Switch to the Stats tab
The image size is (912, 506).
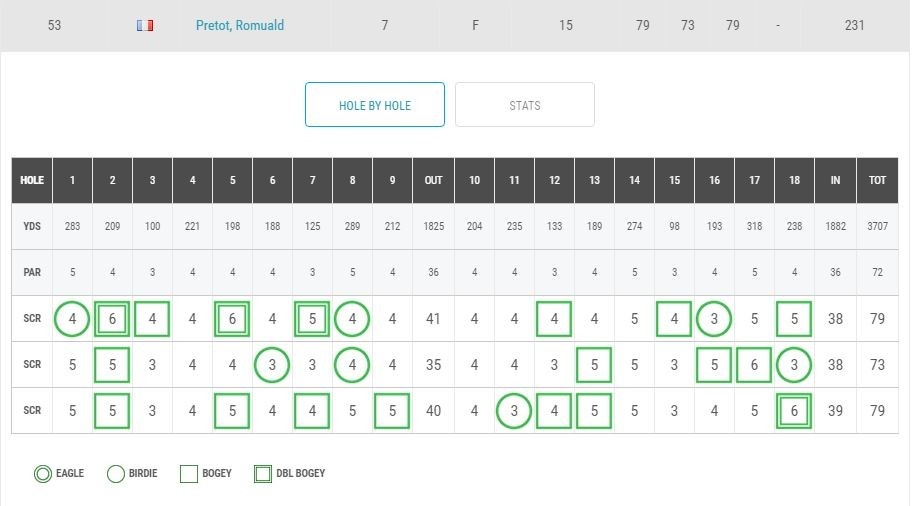[525, 105]
